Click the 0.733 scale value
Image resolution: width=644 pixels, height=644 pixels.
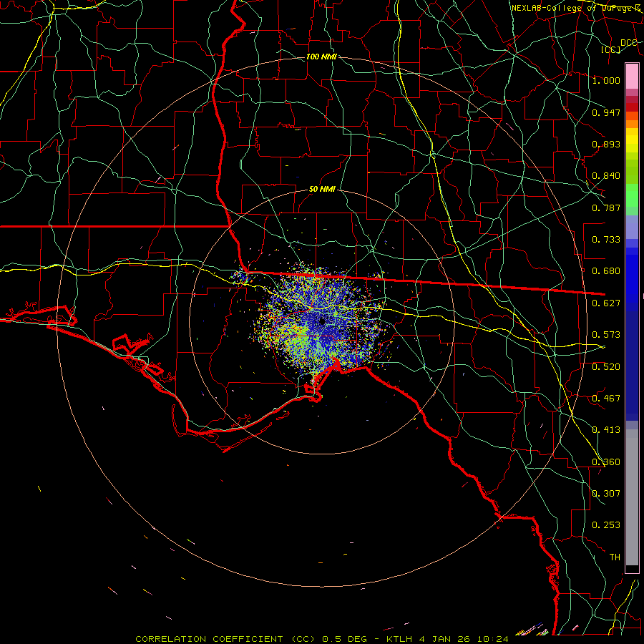(x=606, y=240)
